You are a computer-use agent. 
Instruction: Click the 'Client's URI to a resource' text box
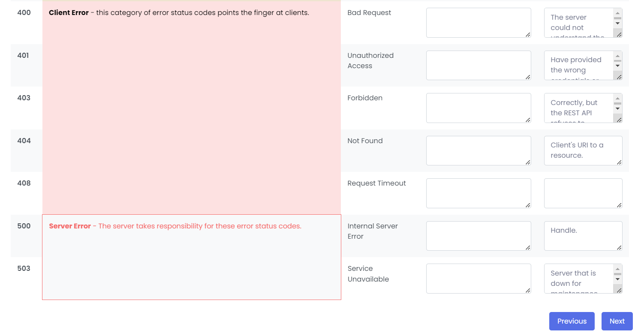[583, 150]
